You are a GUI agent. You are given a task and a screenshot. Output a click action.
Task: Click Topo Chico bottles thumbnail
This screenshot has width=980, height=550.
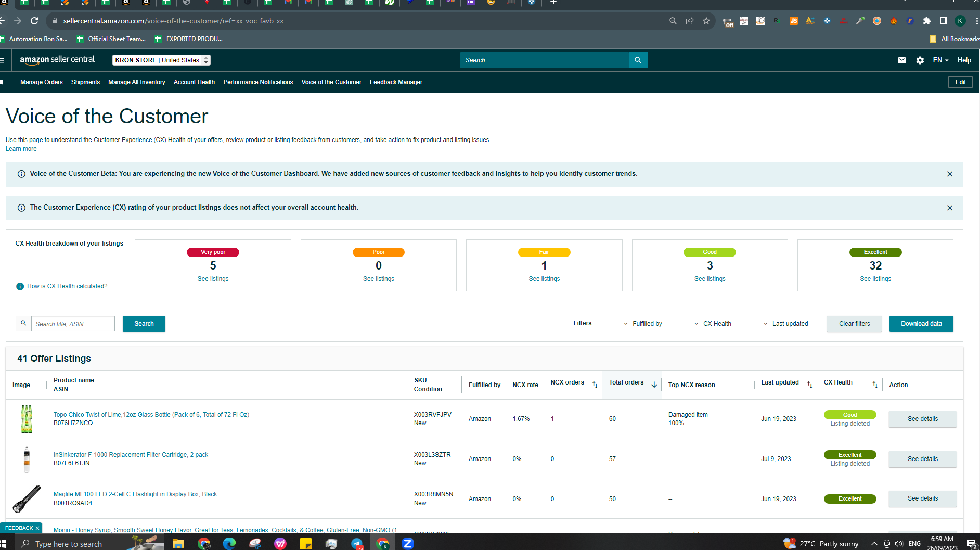coord(27,419)
